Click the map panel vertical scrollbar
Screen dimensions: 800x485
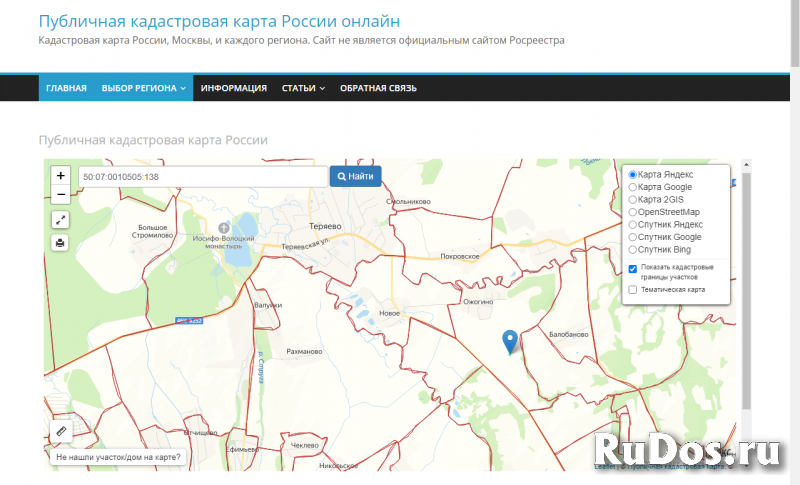tap(746, 291)
